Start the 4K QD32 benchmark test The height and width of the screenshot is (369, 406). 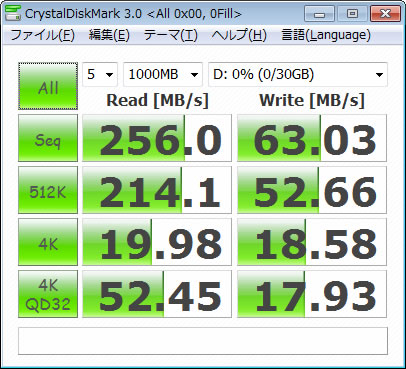(x=48, y=294)
